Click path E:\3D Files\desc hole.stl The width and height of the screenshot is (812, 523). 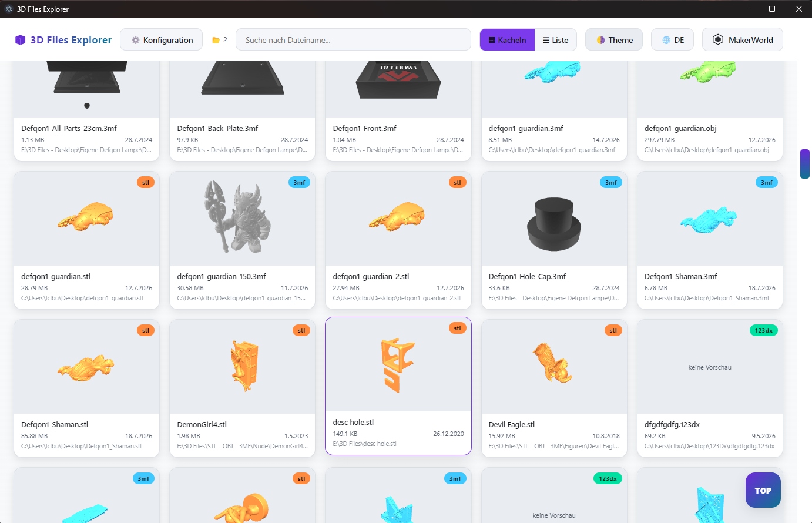coord(364,444)
